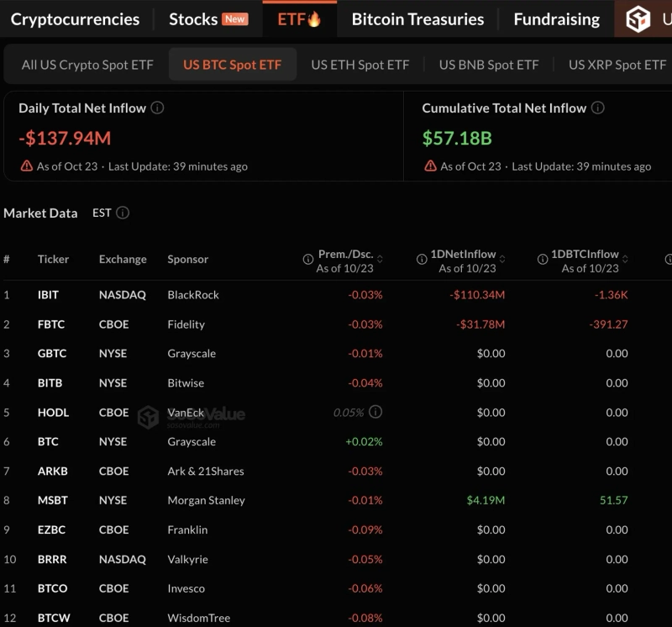Click the BTCO ticker

52,588
